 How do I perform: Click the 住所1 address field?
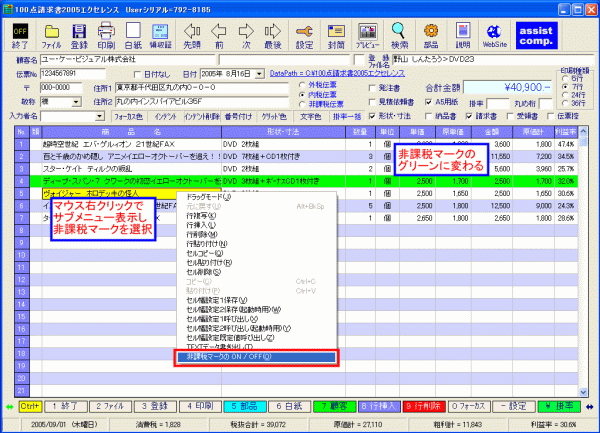(x=202, y=88)
